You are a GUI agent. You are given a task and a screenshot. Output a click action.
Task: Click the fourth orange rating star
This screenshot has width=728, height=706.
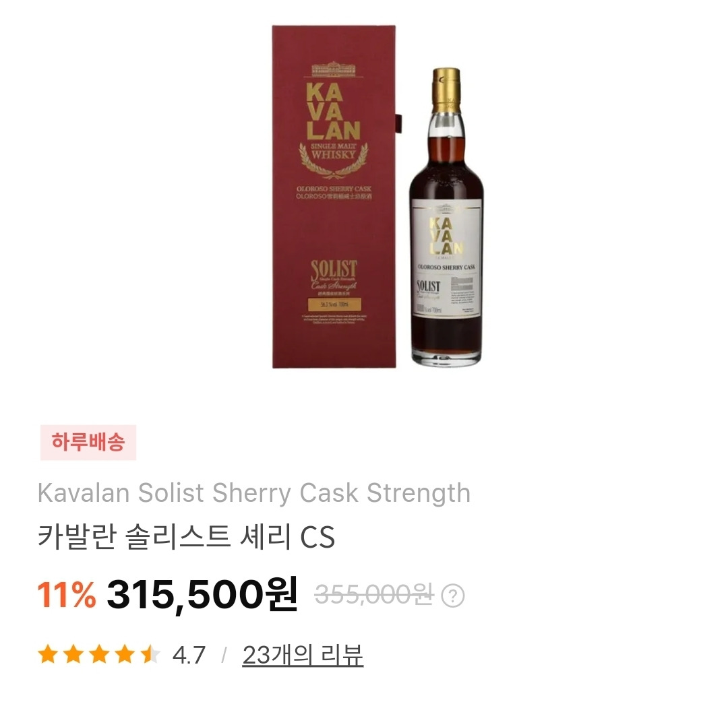click(125, 655)
